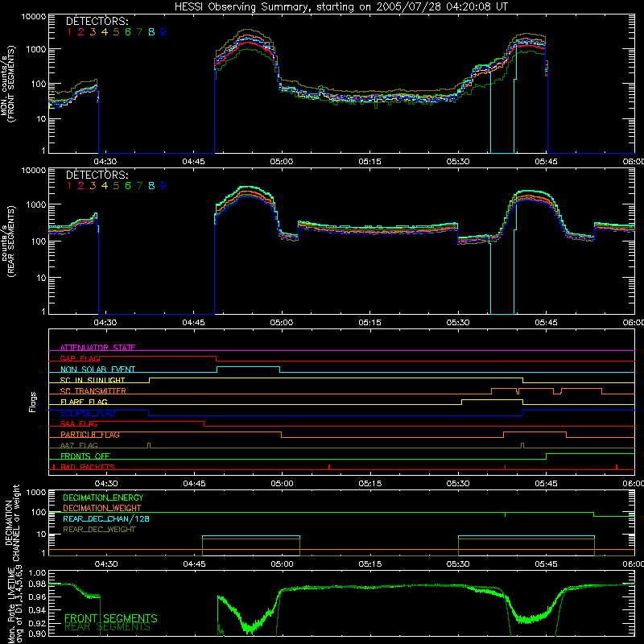The height and width of the screenshot is (644, 644).
Task: Select DETECTORS: label in front segments plot
Action: point(97,21)
